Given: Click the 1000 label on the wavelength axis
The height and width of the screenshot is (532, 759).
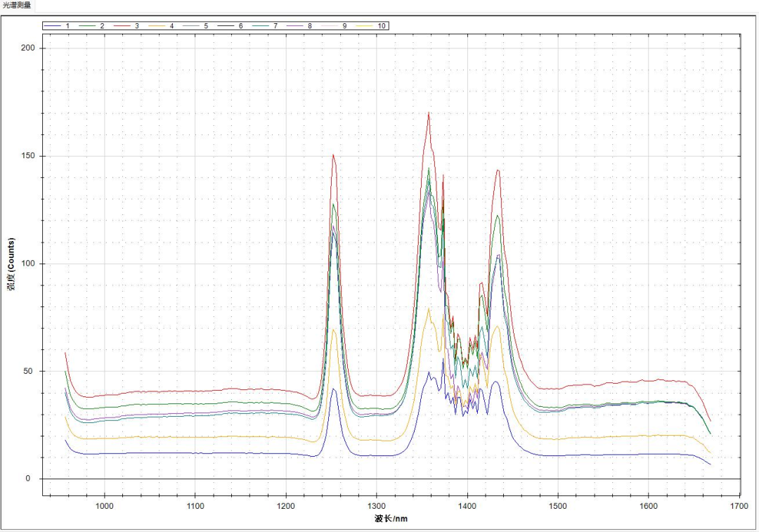Looking at the screenshot, I should 105,506.
